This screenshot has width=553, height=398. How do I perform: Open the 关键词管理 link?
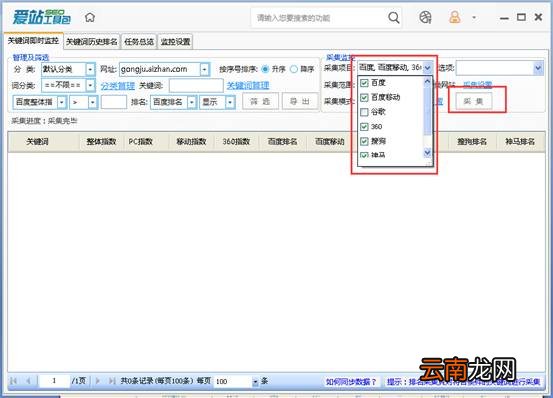tap(248, 85)
